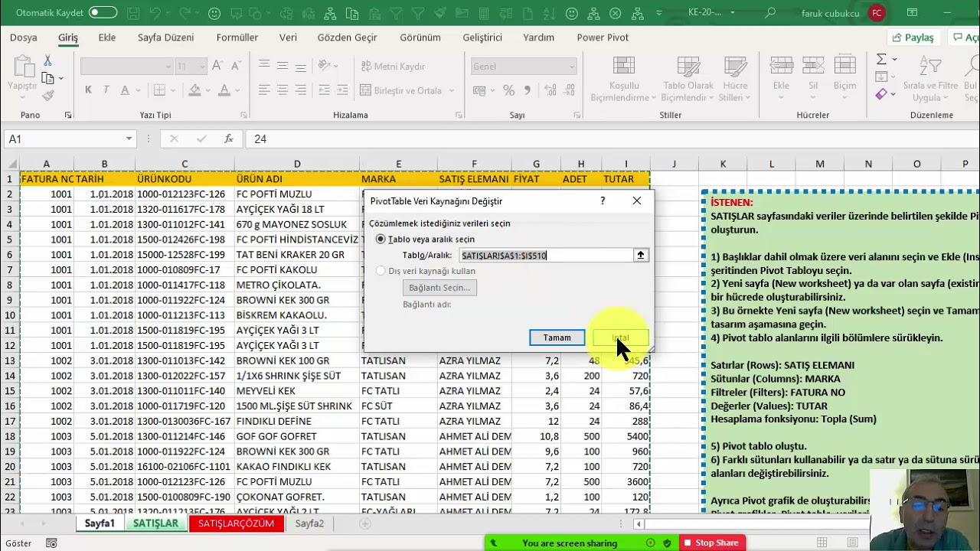The image size is (980, 551).
Task: Click the Paylaş share button
Action: (x=913, y=37)
